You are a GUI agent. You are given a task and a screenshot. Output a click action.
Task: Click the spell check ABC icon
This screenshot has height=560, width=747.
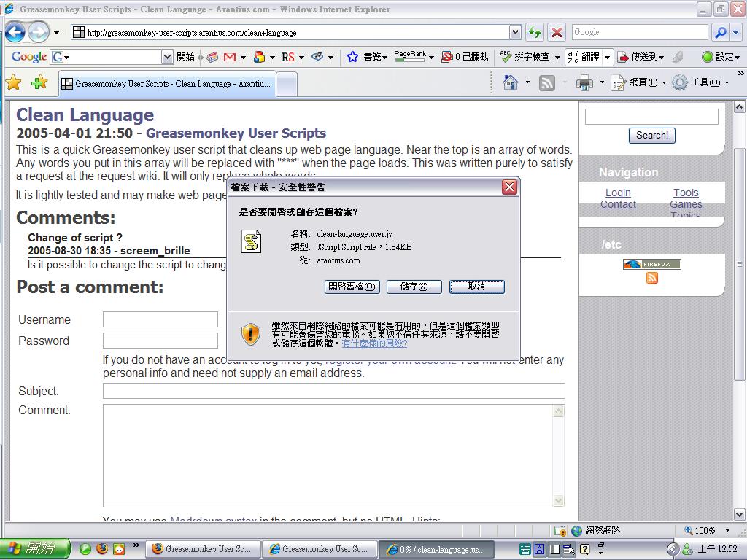click(506, 57)
